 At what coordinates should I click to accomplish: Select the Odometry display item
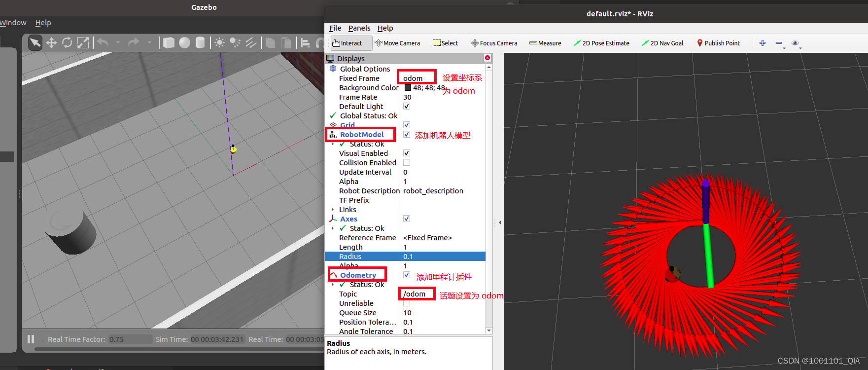pos(358,275)
